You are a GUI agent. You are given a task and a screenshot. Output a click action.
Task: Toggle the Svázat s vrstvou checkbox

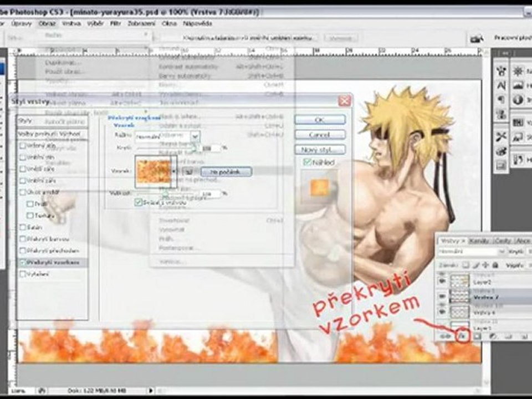(139, 202)
